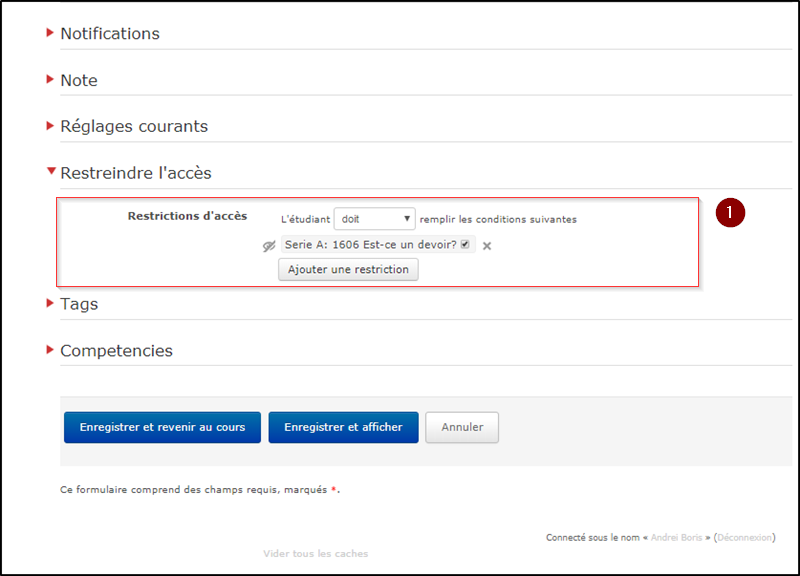The height and width of the screenshot is (576, 800).
Task: Toggle checkbox beside 'Est-ce un devoir?'
Action: coord(465,245)
